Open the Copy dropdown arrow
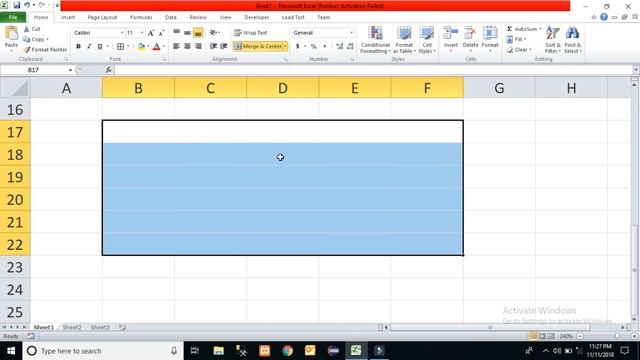This screenshot has height=360, width=640. click(x=47, y=39)
